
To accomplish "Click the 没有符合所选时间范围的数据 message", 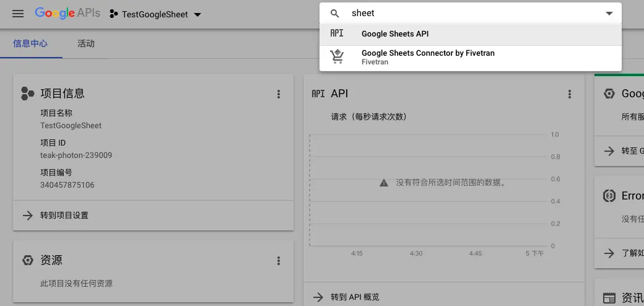I will [x=451, y=183].
